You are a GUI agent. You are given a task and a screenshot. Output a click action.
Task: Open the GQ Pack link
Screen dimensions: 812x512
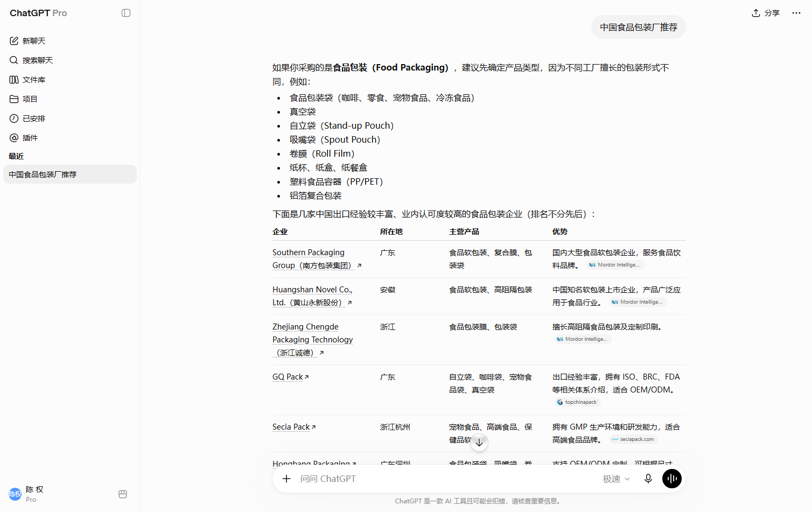(x=291, y=377)
